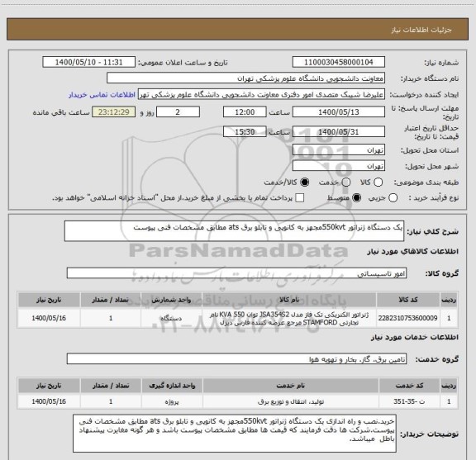This screenshot has width=476, height=460.
Task: Select the کالا/خدمت radio button
Action: [304, 183]
